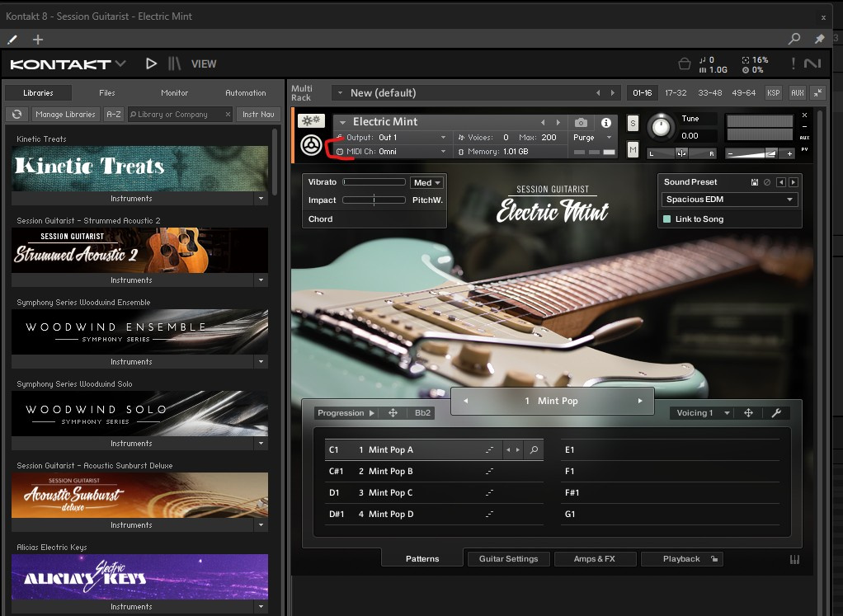Click the keyboard icon at bottom right

pos(795,560)
